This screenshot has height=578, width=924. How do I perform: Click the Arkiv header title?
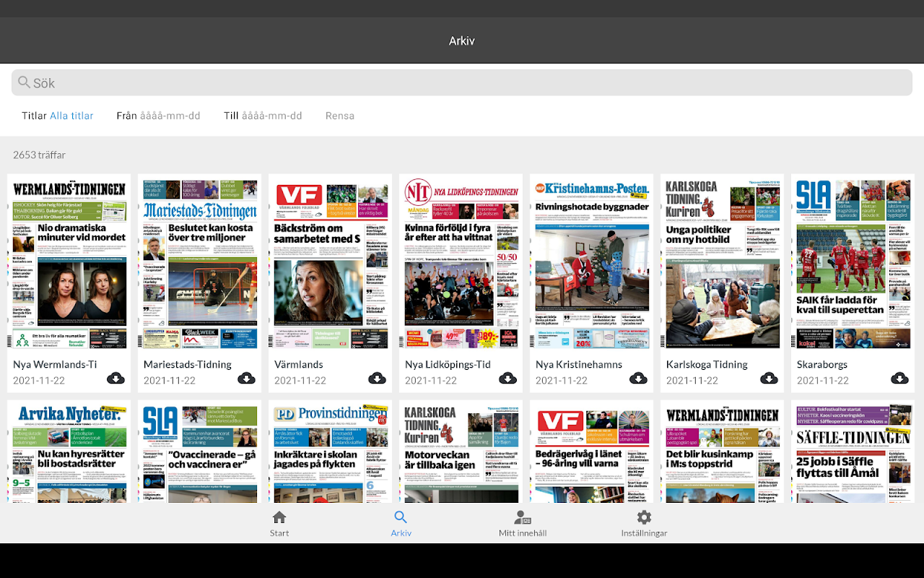462,41
